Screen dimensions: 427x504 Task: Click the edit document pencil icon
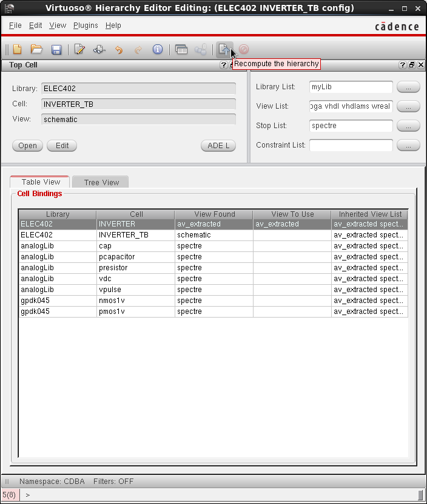point(79,50)
